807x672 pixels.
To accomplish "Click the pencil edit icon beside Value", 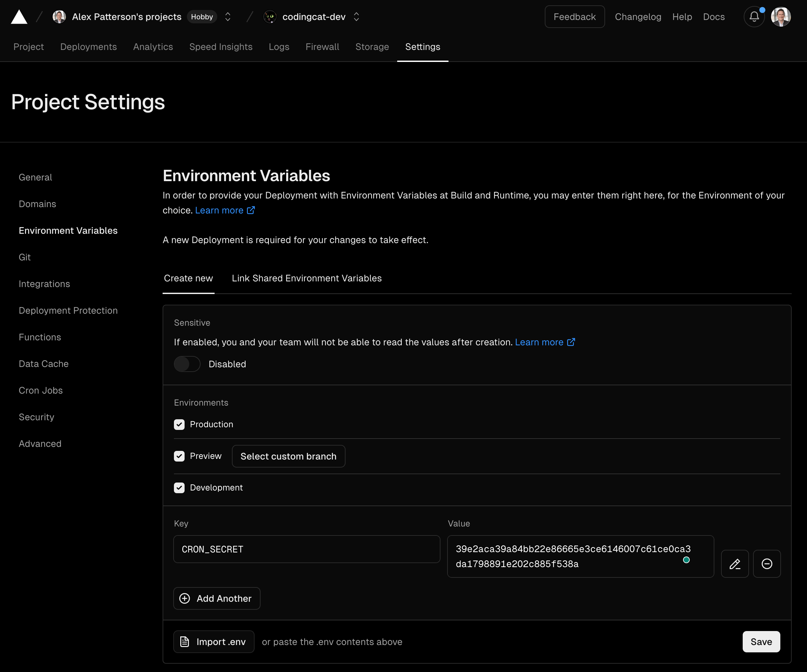I will [x=735, y=564].
